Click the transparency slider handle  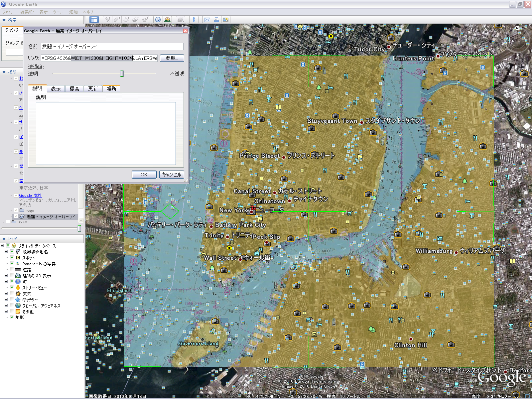pyautogui.click(x=122, y=73)
